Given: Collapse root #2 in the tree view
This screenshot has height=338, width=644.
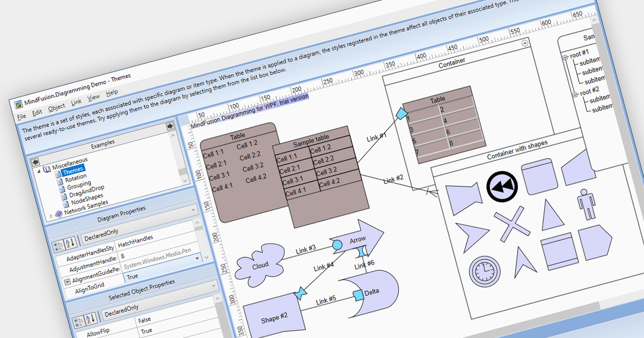Looking at the screenshot, I should (x=575, y=94).
